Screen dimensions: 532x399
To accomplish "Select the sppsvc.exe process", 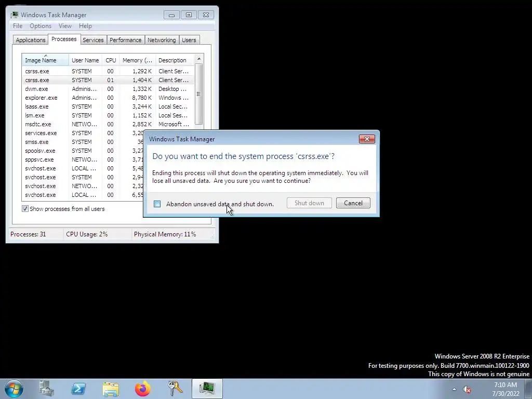I will pos(83,159).
